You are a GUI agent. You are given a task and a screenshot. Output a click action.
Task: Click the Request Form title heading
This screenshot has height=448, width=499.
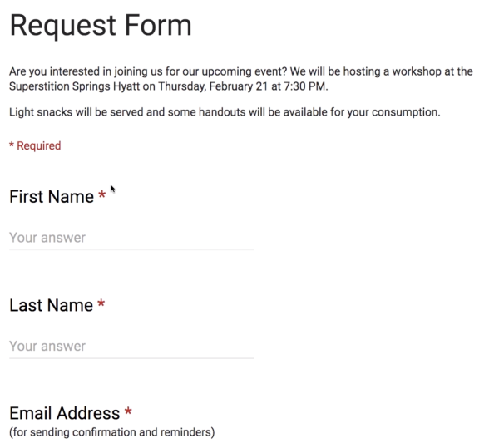tap(101, 25)
